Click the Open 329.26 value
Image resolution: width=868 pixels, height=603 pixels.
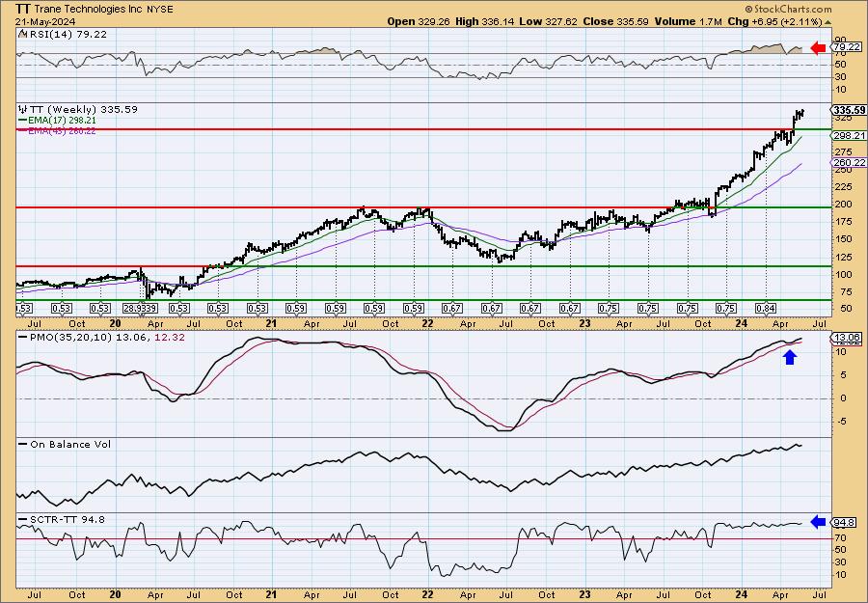coord(419,21)
